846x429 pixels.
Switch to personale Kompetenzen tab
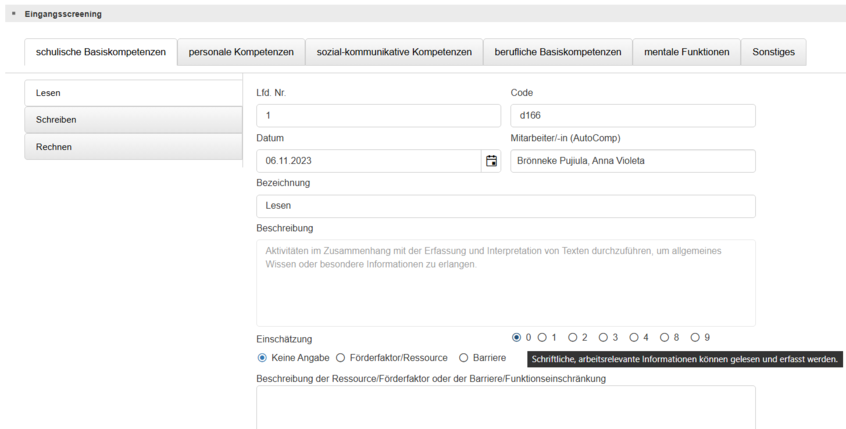pos(241,52)
